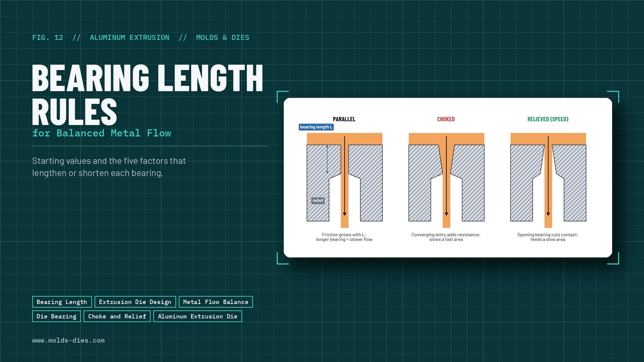Click the green 'RELIEVED (SPEED)' title
This screenshot has width=644, height=362.
[x=548, y=119]
